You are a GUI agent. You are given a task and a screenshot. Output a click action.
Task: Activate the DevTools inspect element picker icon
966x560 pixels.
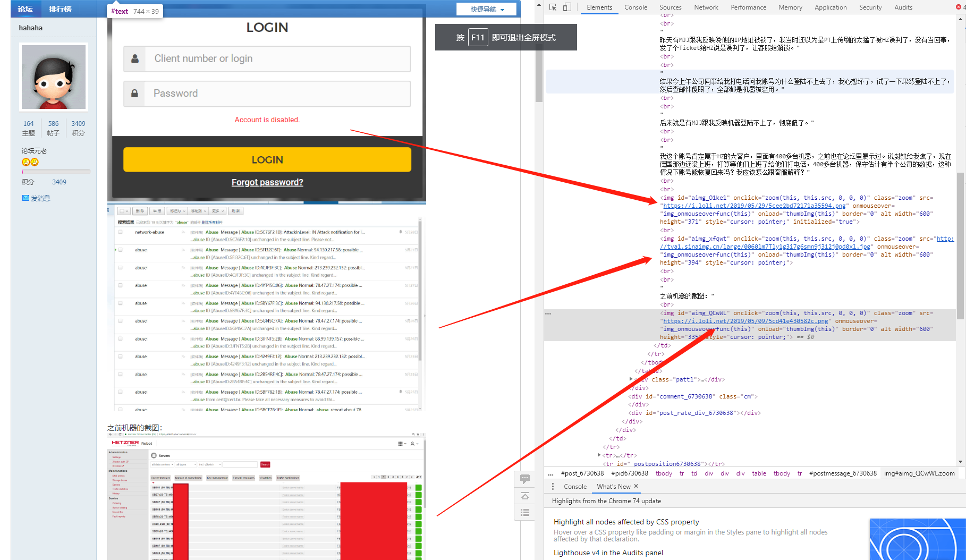click(553, 7)
